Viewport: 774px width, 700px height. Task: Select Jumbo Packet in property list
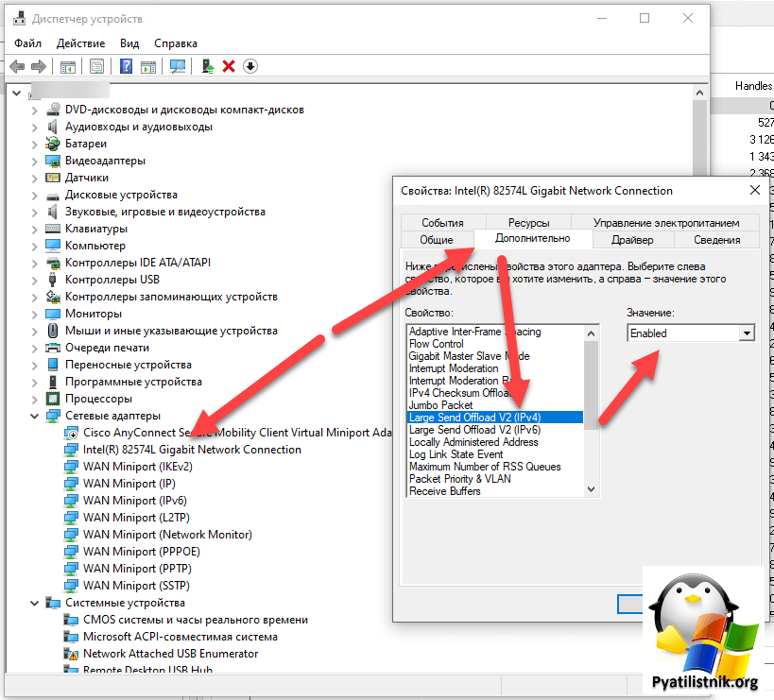click(x=440, y=405)
